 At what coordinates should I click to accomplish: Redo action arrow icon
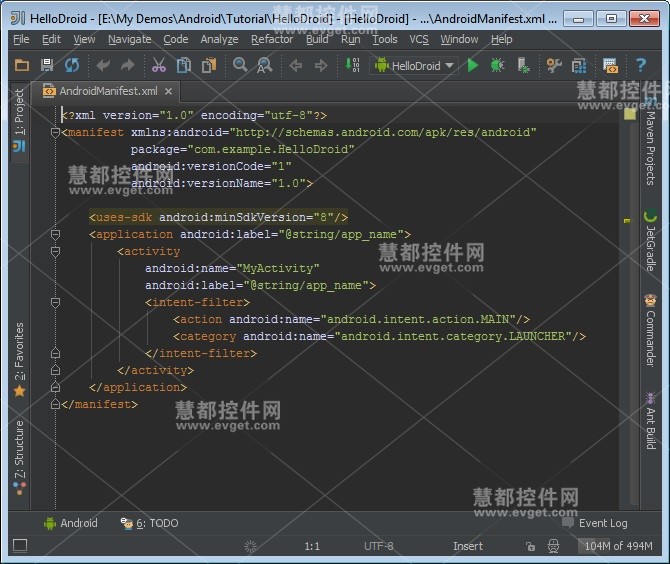pos(127,65)
